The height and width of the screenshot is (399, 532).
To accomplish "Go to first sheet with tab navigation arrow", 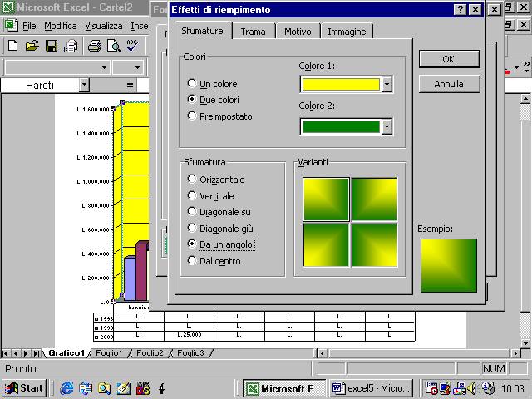I will coord(6,353).
